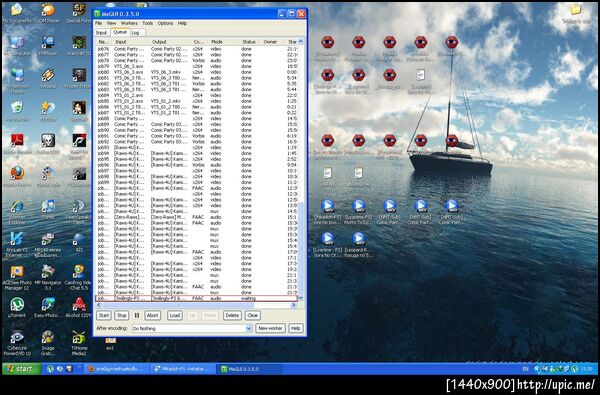Select the Queue tab
This screenshot has width=600, height=395.
point(120,32)
